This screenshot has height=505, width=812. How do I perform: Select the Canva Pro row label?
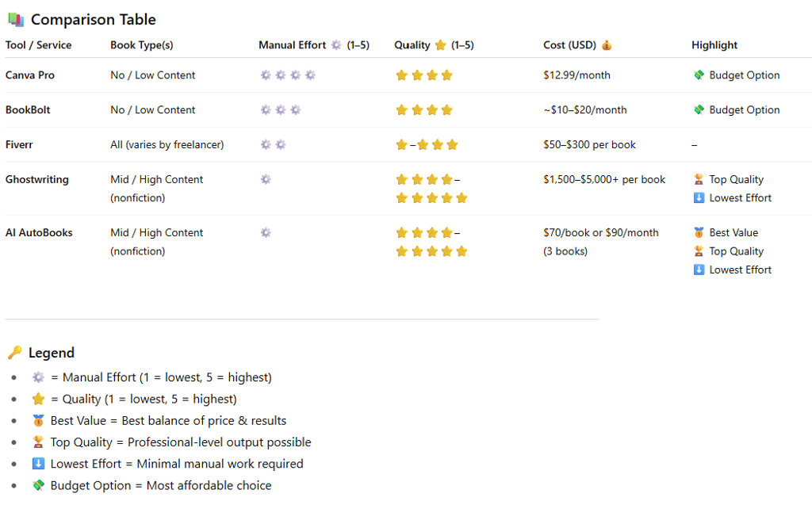(30, 75)
